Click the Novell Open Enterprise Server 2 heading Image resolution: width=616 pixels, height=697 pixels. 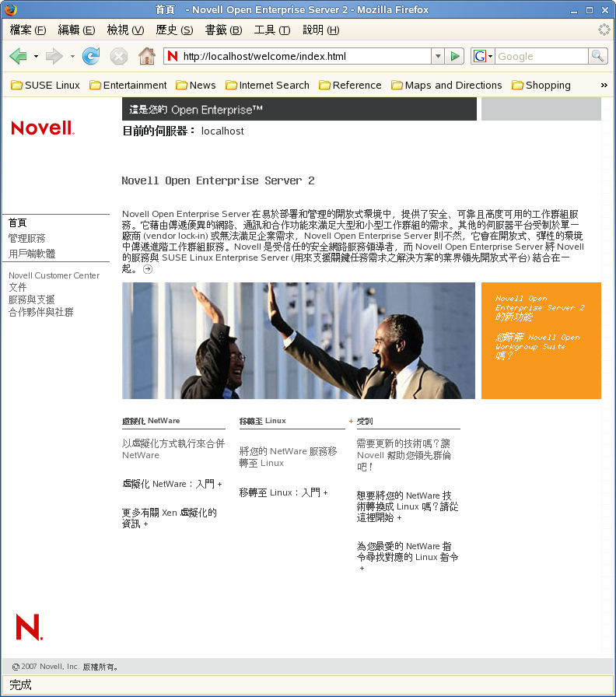point(219,180)
